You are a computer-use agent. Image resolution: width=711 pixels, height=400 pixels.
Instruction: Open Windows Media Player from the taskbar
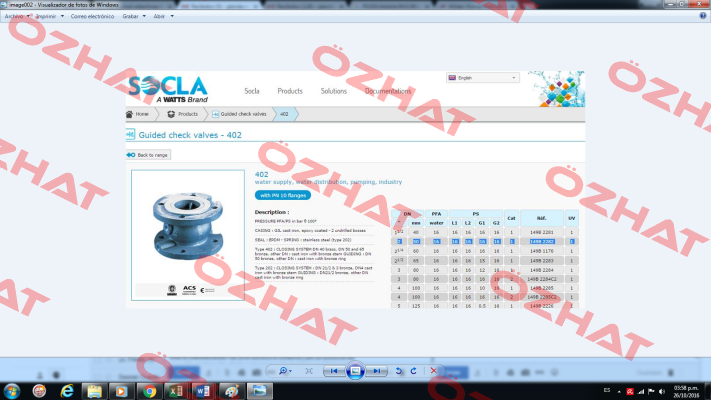pos(121,391)
